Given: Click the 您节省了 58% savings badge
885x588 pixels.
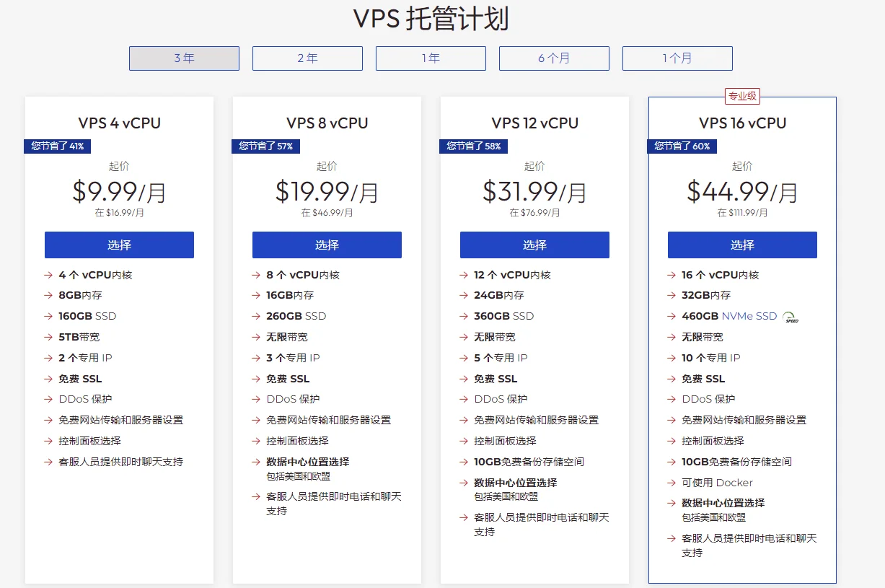Looking at the screenshot, I should tap(473, 146).
